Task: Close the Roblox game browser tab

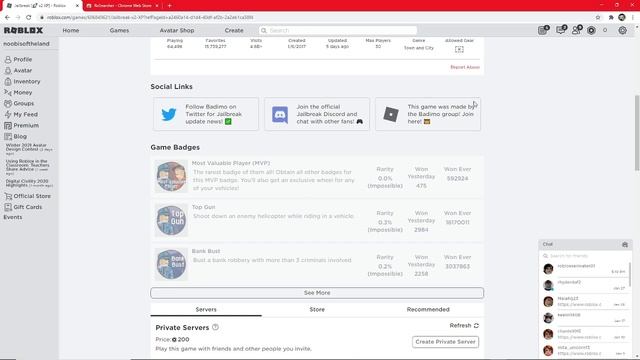Action: pyautogui.click(x=77, y=6)
